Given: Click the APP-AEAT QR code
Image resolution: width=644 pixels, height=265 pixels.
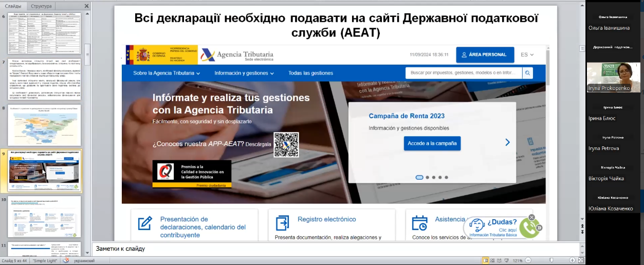Looking at the screenshot, I should (286, 144).
